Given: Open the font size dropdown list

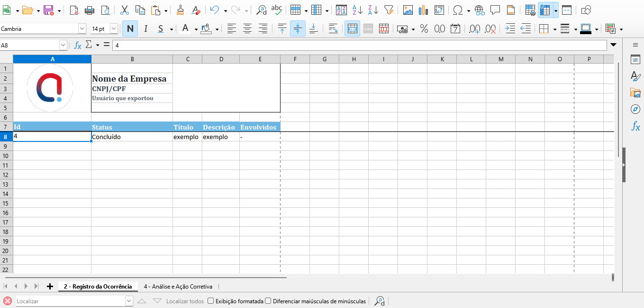Looking at the screenshot, I should 114,29.
